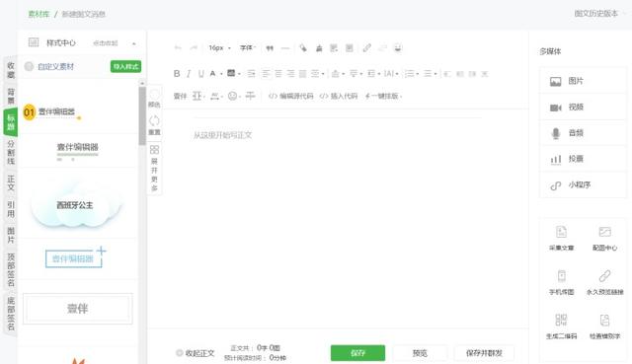The width and height of the screenshot is (632, 364).
Task: Click 插入代码 toolbar item
Action: pos(339,96)
